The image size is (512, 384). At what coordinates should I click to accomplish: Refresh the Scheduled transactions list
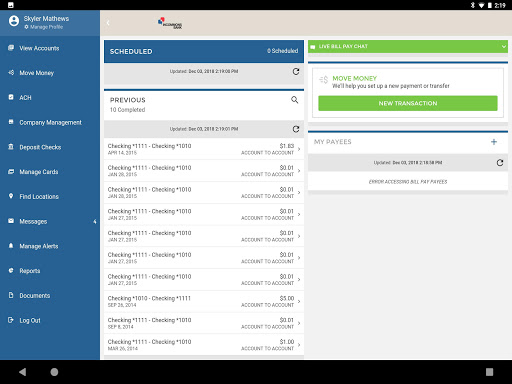[296, 71]
